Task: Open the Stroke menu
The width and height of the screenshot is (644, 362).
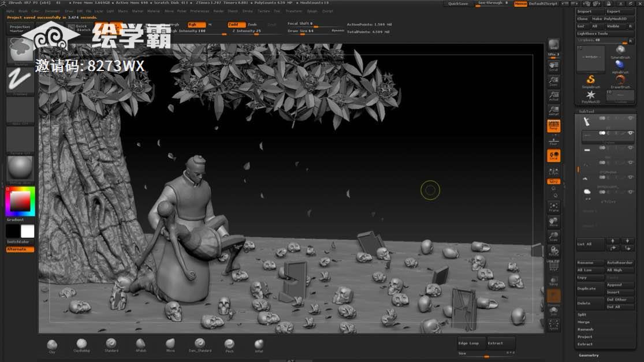Action: [247, 11]
